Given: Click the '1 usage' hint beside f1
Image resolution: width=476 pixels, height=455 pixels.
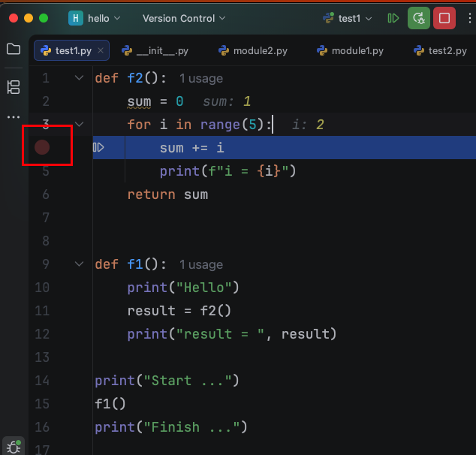Looking at the screenshot, I should (201, 265).
